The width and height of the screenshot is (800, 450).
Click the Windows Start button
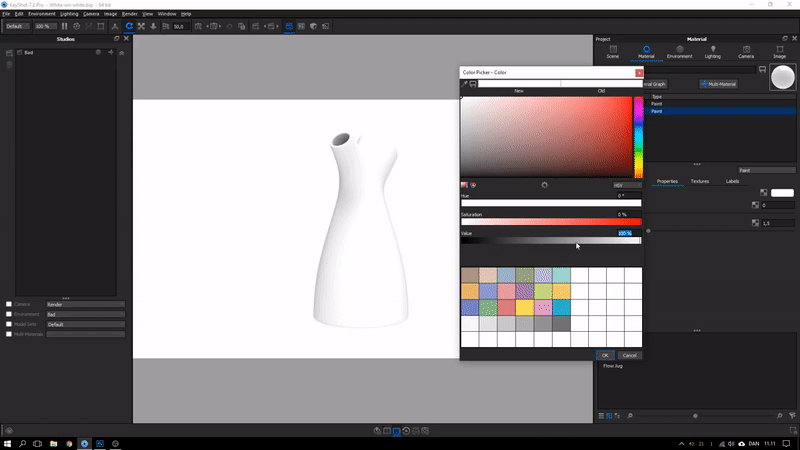(8, 442)
